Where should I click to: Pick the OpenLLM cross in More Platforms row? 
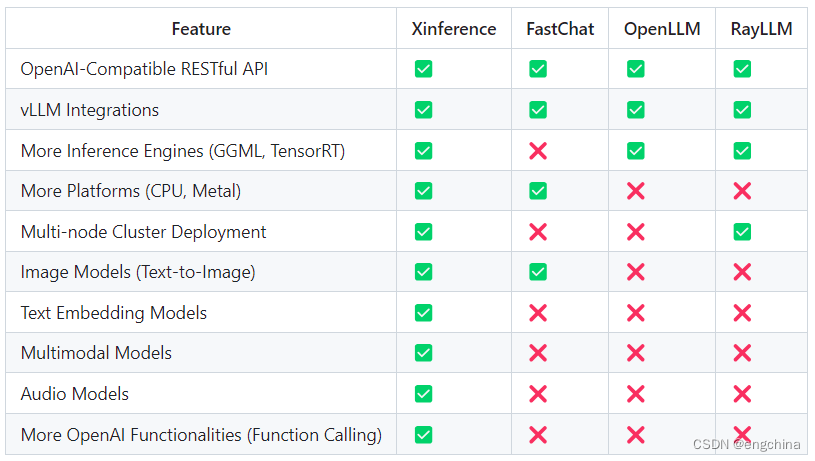click(636, 191)
